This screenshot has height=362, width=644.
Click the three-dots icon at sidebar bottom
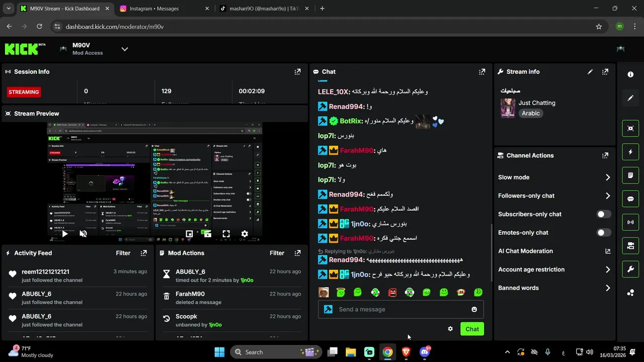[630, 293]
